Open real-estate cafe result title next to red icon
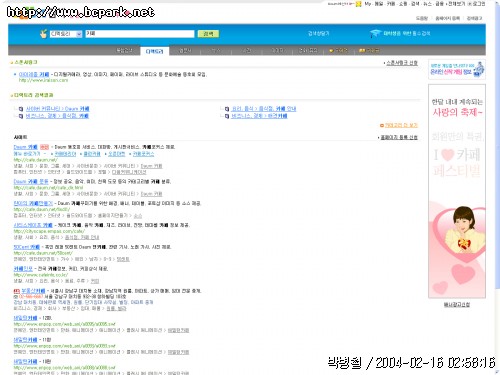This screenshot has width=500, height=375. pyautogui.click(x=33, y=291)
